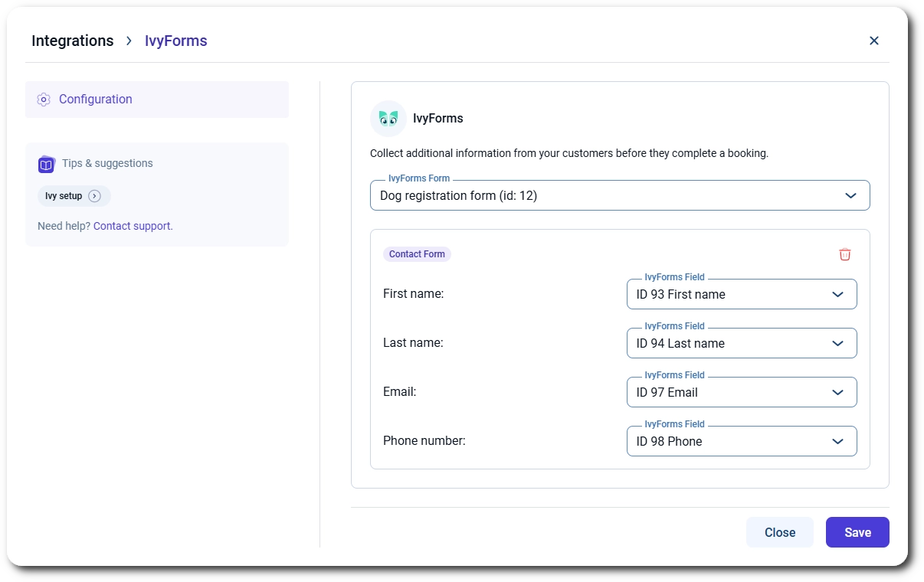Go back to Integrations breadcrumb
924x582 pixels.
(72, 41)
